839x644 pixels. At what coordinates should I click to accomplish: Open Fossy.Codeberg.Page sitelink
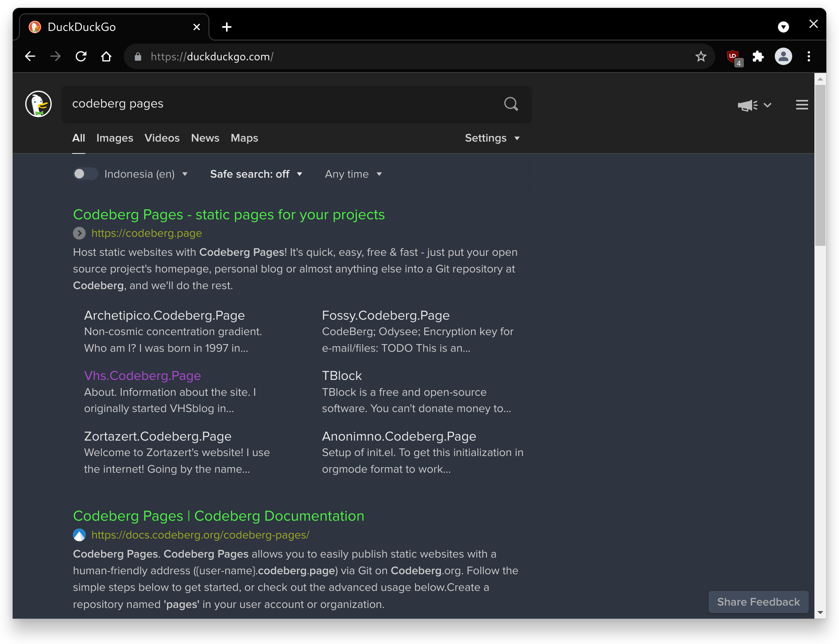point(385,315)
